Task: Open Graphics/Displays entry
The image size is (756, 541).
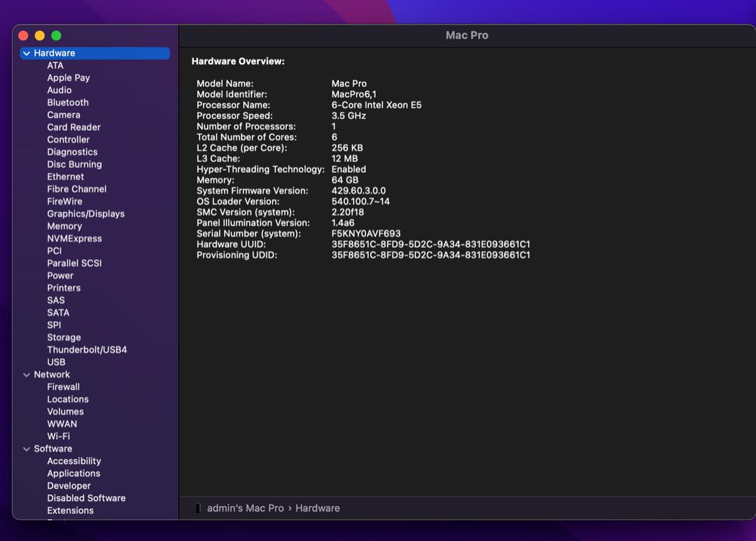Action: (86, 213)
